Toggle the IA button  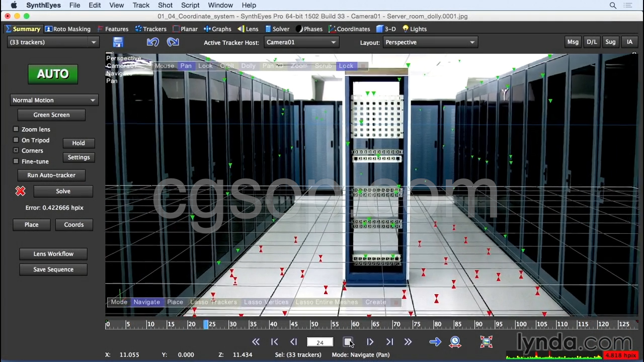coord(629,42)
